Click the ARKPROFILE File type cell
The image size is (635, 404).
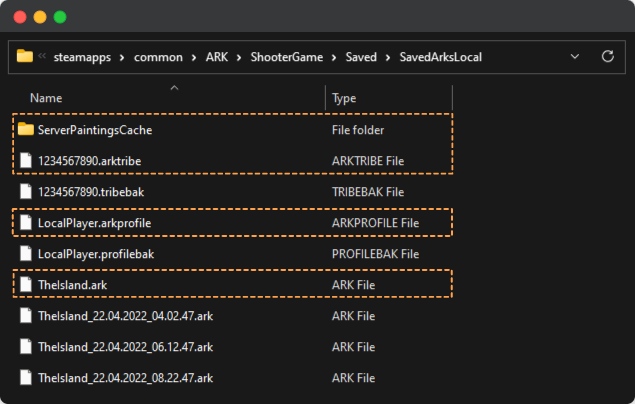(375, 223)
